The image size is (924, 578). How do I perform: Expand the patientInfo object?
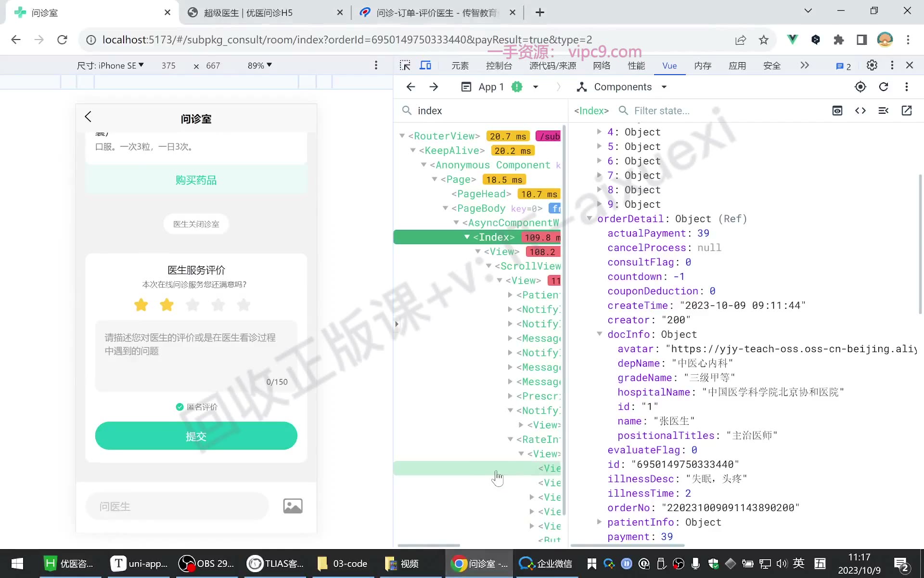click(599, 522)
